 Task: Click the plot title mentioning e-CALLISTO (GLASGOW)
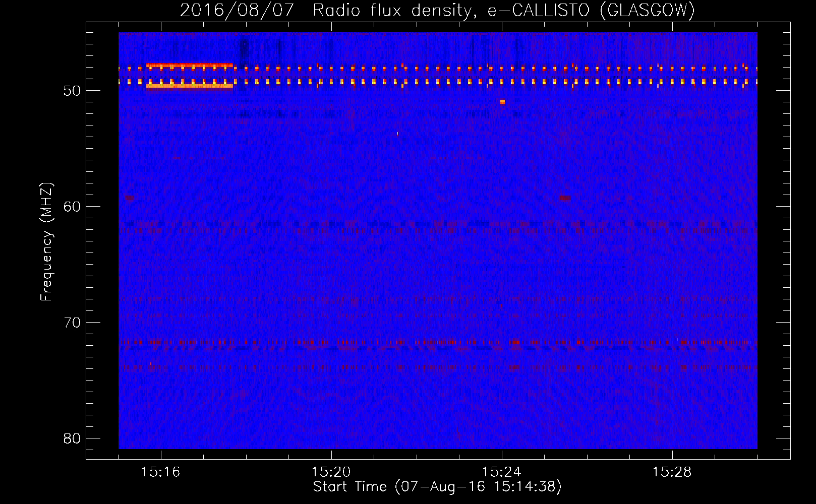point(437,10)
